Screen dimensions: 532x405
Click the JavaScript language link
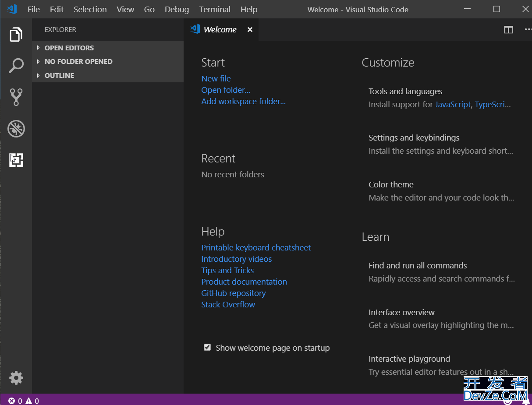click(x=453, y=105)
